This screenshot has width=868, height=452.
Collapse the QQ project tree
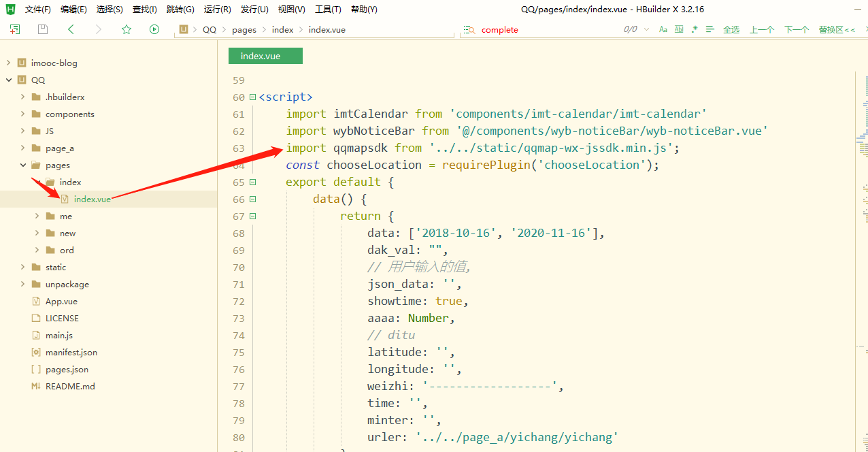8,80
